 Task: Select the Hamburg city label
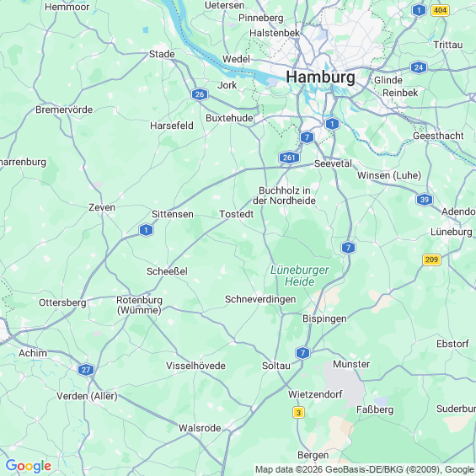321,77
